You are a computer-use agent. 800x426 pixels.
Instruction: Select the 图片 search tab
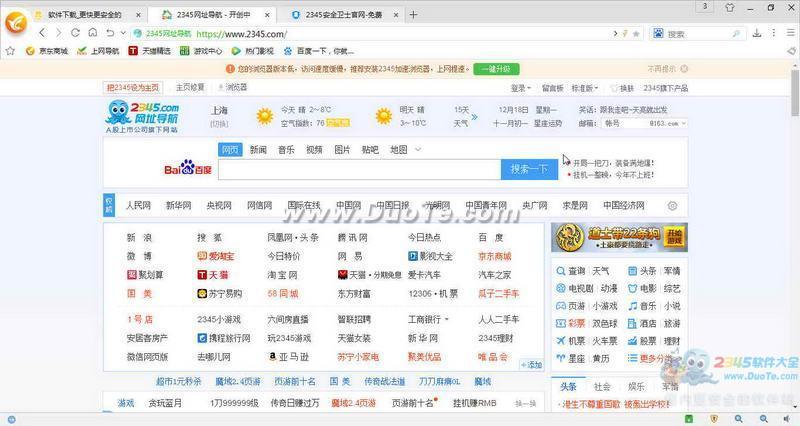pos(342,149)
